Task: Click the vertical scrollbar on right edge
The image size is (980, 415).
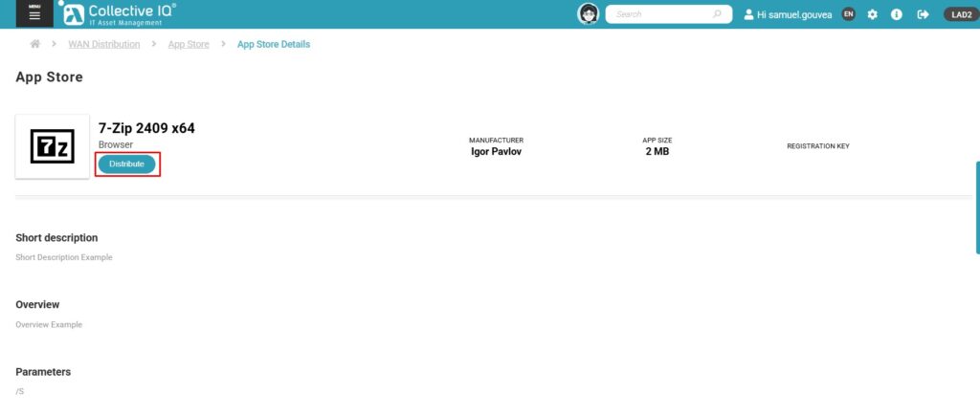Action: coord(977,207)
